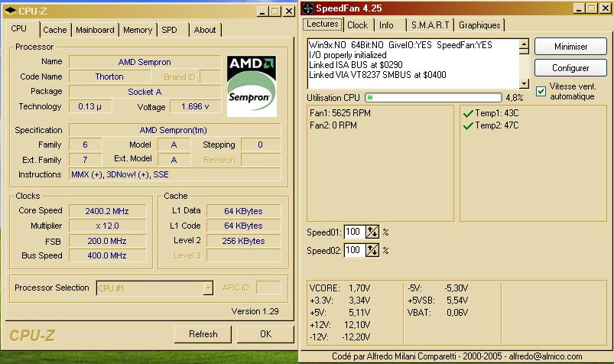Click the VCORE 1,70V reading
Viewport: 614px width, 364px height.
tap(339, 288)
